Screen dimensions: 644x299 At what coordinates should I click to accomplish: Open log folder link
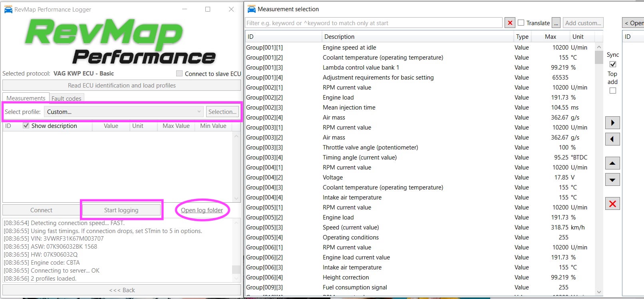pyautogui.click(x=202, y=210)
